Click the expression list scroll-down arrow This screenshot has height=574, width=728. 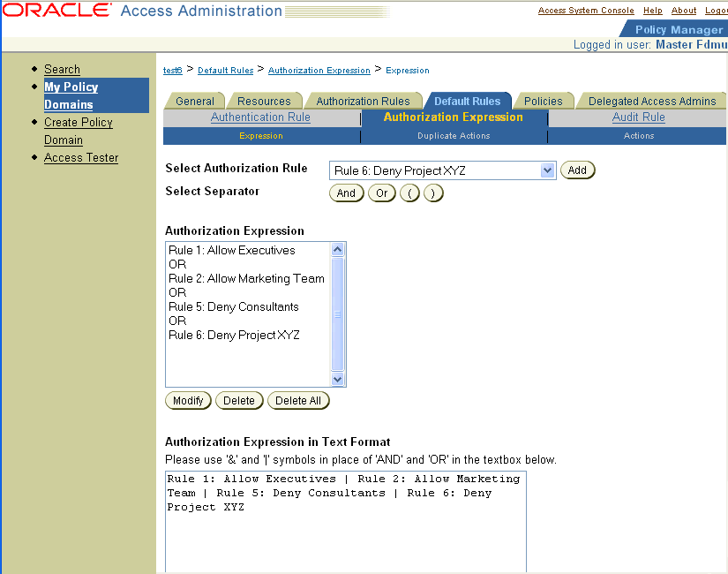(338, 379)
